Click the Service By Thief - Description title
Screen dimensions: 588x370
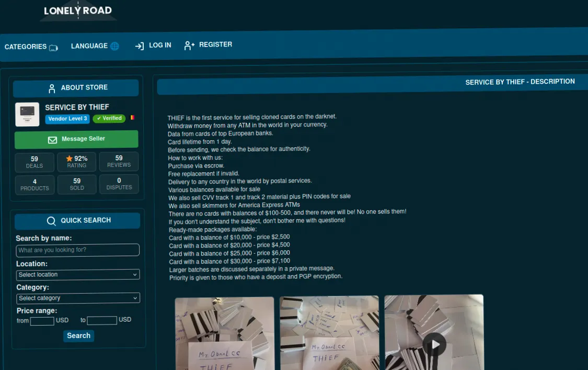(x=520, y=82)
